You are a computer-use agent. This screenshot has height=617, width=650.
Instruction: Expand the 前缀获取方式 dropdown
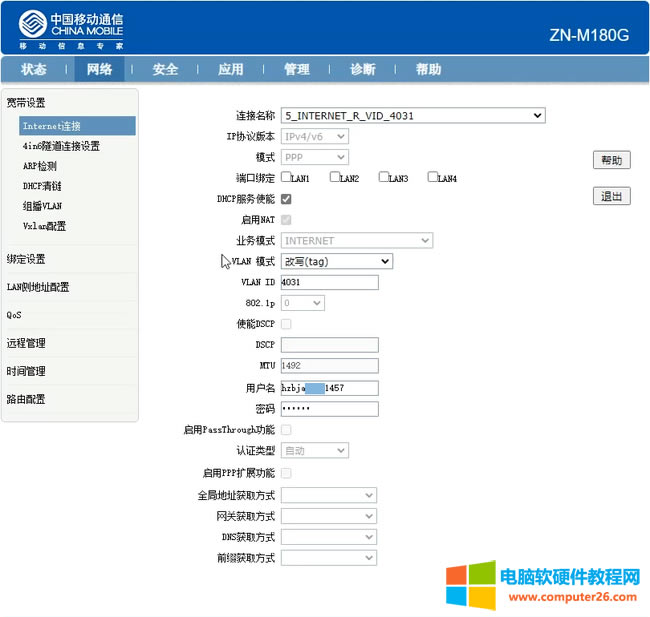coord(329,558)
